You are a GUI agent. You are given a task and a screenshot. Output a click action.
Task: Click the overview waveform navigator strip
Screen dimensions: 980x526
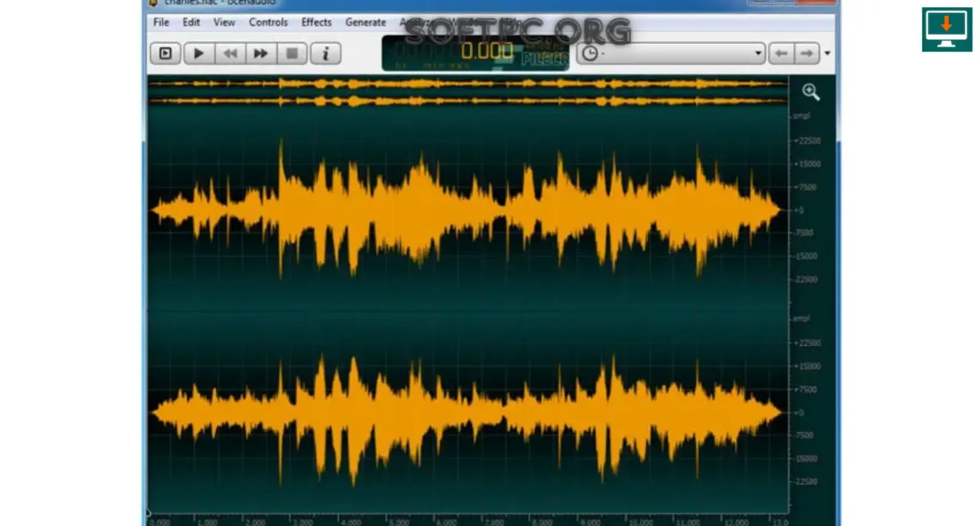pyautogui.click(x=468, y=92)
